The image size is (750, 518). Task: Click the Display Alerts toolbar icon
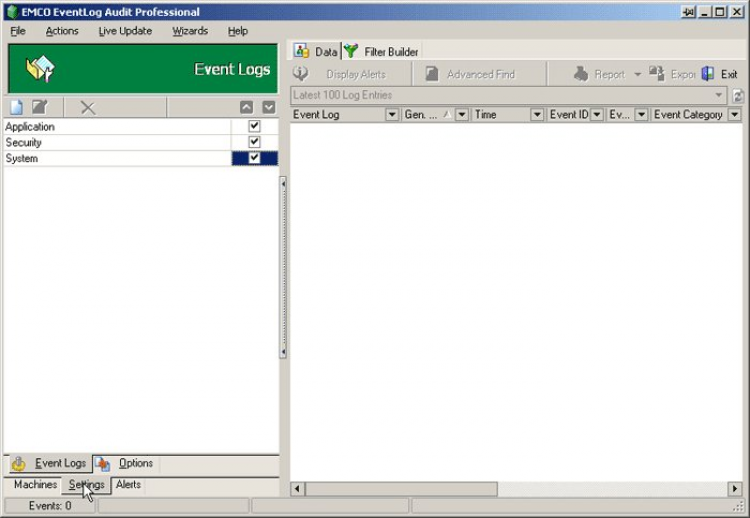coord(300,74)
